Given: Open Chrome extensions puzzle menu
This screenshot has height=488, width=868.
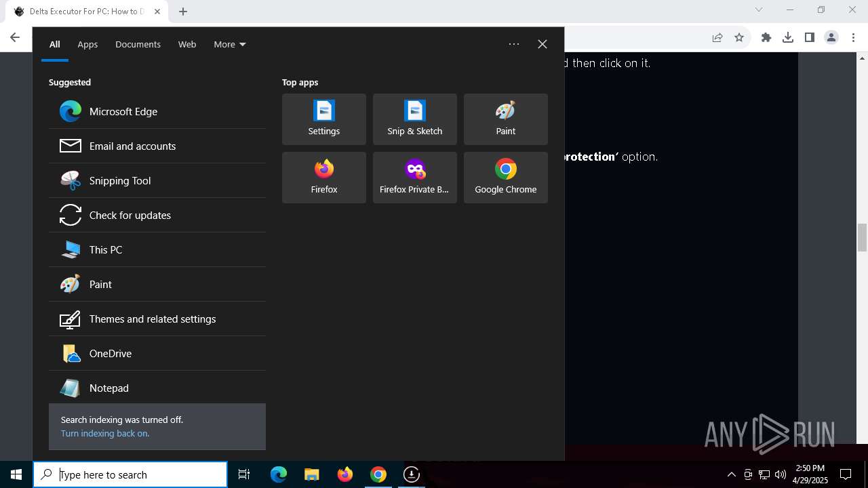Looking at the screenshot, I should pos(766,37).
